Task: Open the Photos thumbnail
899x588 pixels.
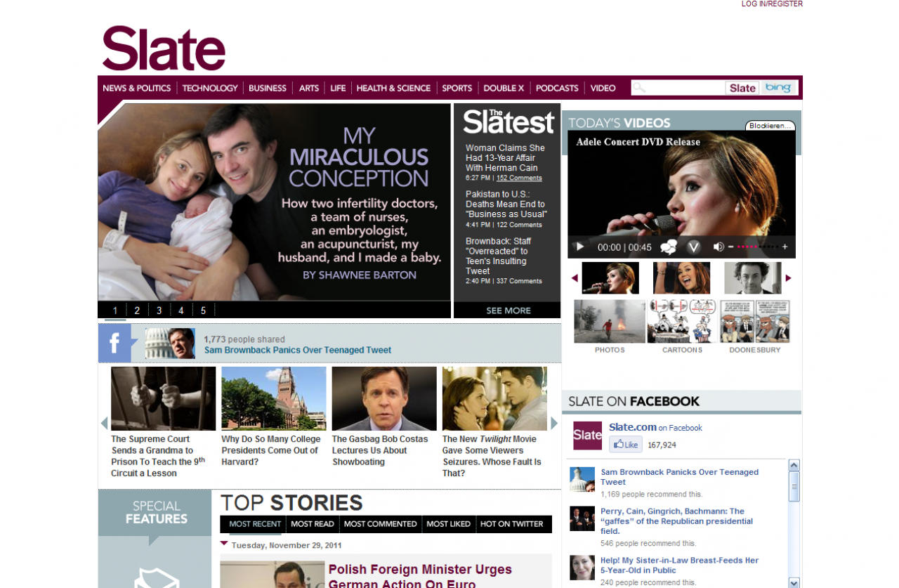Action: (610, 322)
